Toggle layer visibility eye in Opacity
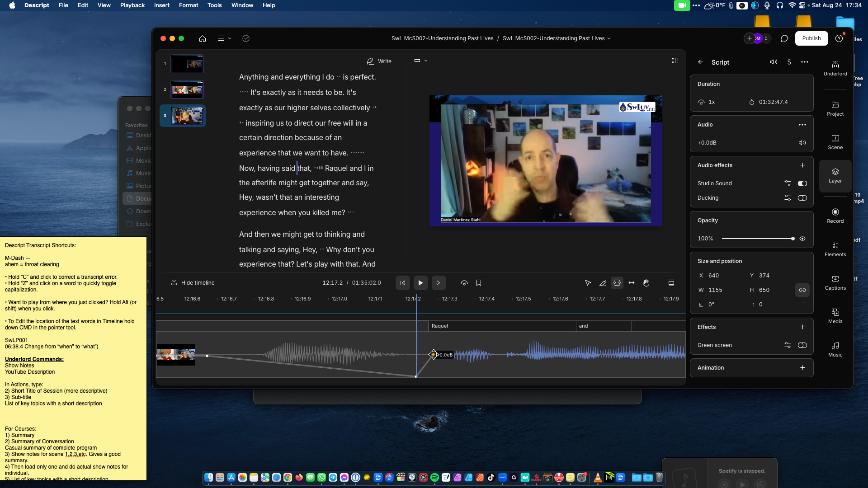The height and width of the screenshot is (488, 868). pyautogui.click(x=802, y=239)
